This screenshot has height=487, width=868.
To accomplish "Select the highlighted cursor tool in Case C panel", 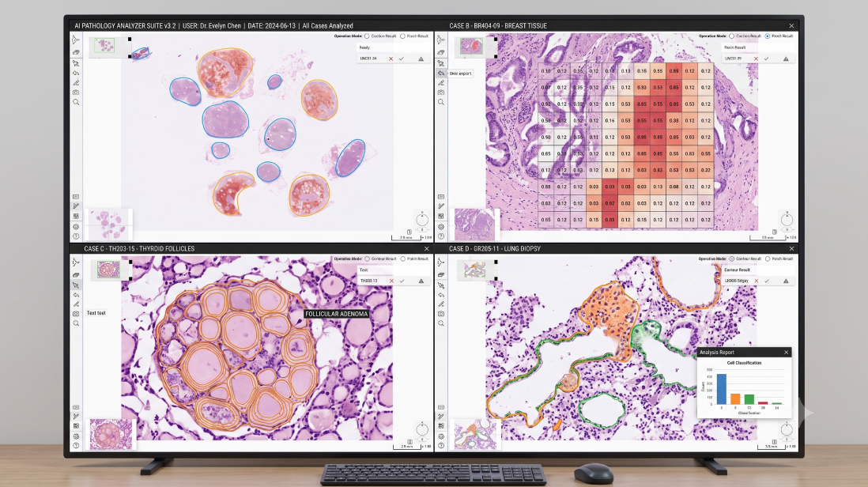I will tap(76, 285).
